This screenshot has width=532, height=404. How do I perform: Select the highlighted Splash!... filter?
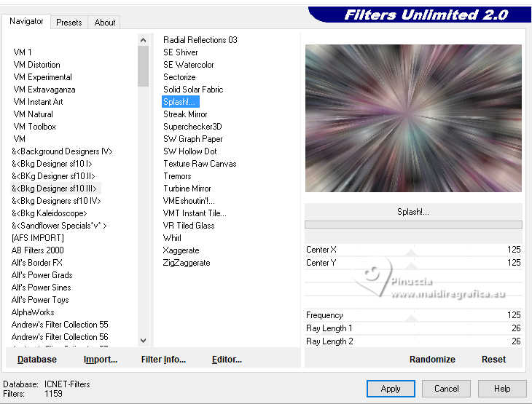pyautogui.click(x=180, y=102)
